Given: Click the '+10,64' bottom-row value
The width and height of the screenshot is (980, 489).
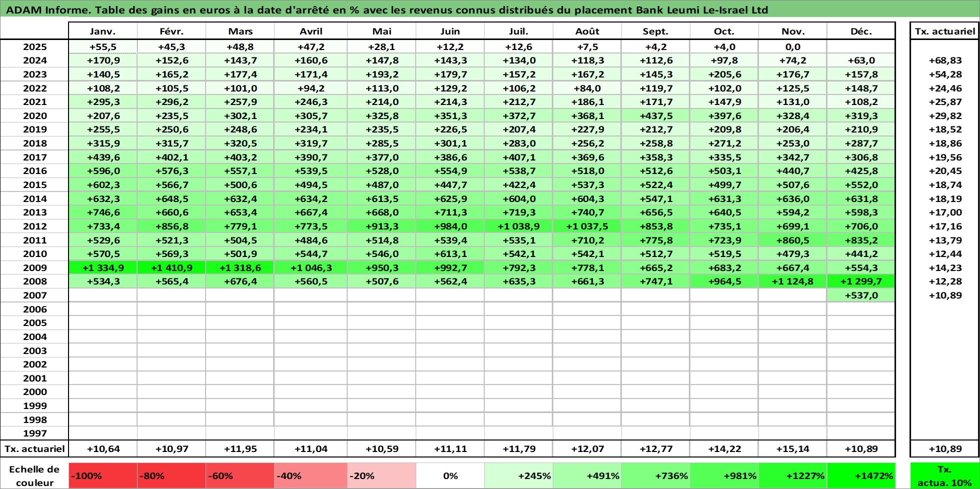Looking at the screenshot, I should [x=103, y=449].
